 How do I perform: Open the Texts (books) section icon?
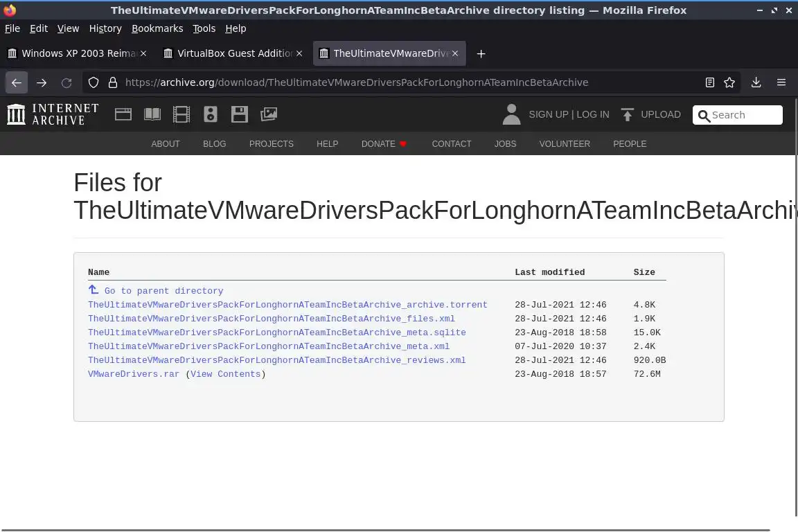tap(152, 114)
